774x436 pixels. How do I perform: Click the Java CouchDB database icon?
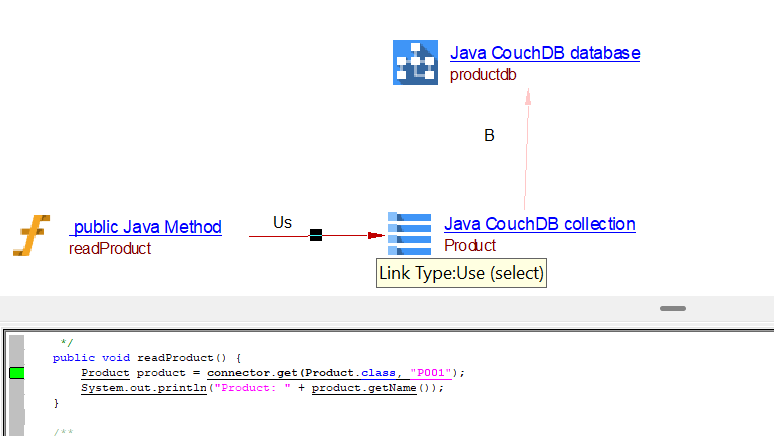click(415, 62)
